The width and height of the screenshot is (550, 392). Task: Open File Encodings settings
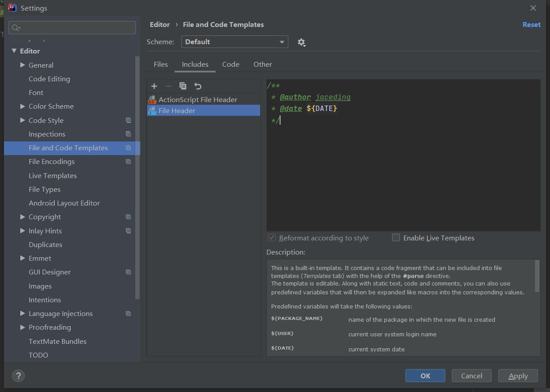coord(52,162)
